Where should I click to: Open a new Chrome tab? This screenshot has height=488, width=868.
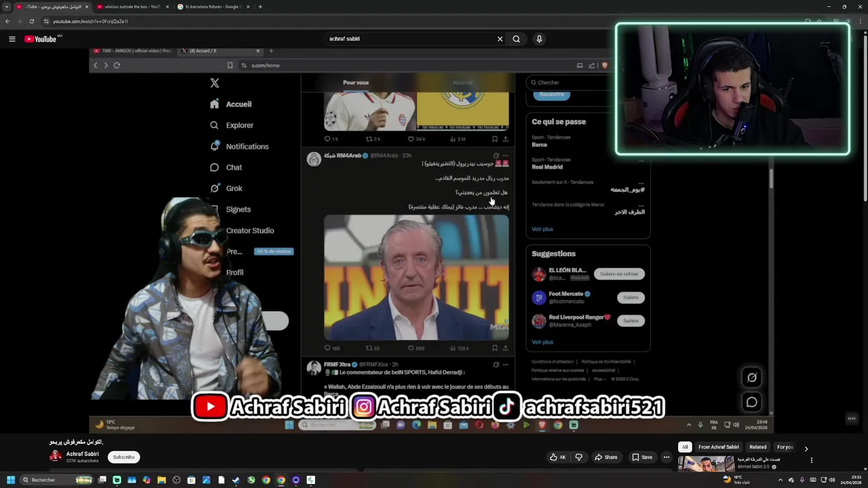click(260, 7)
